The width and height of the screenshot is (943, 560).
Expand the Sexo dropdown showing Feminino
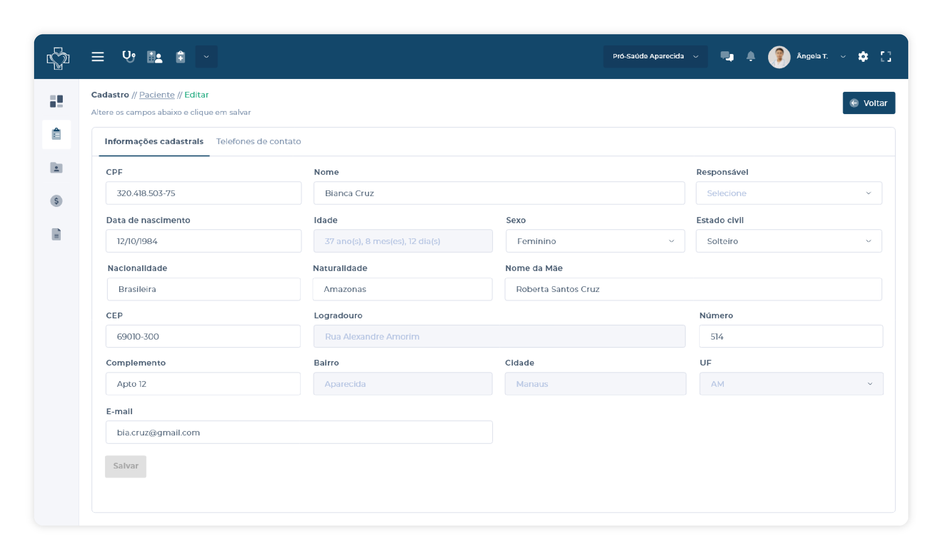595,241
